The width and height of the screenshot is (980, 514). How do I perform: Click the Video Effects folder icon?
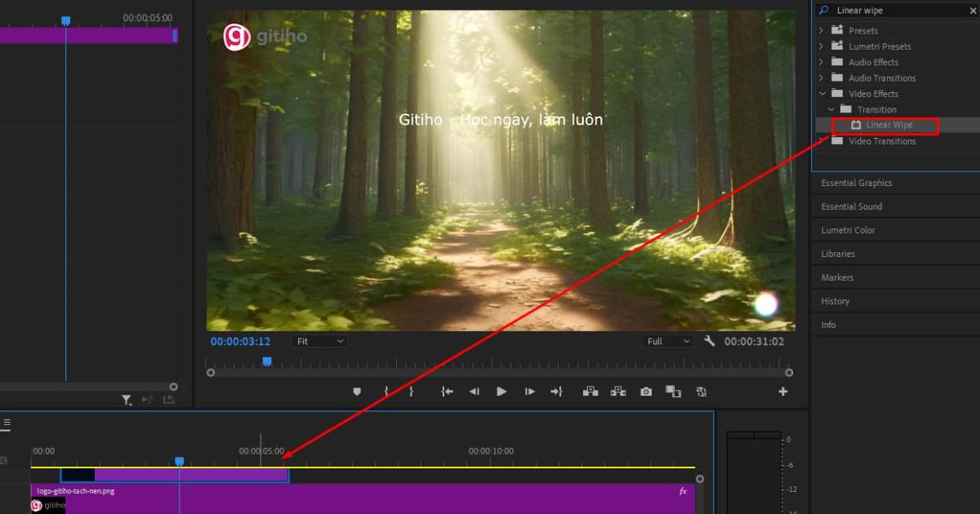[837, 94]
